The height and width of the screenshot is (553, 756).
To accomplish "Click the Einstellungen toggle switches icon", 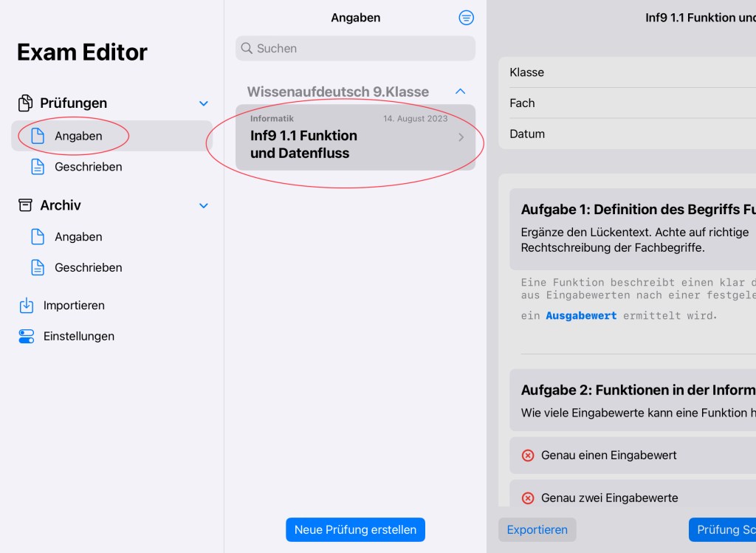I will coord(26,336).
